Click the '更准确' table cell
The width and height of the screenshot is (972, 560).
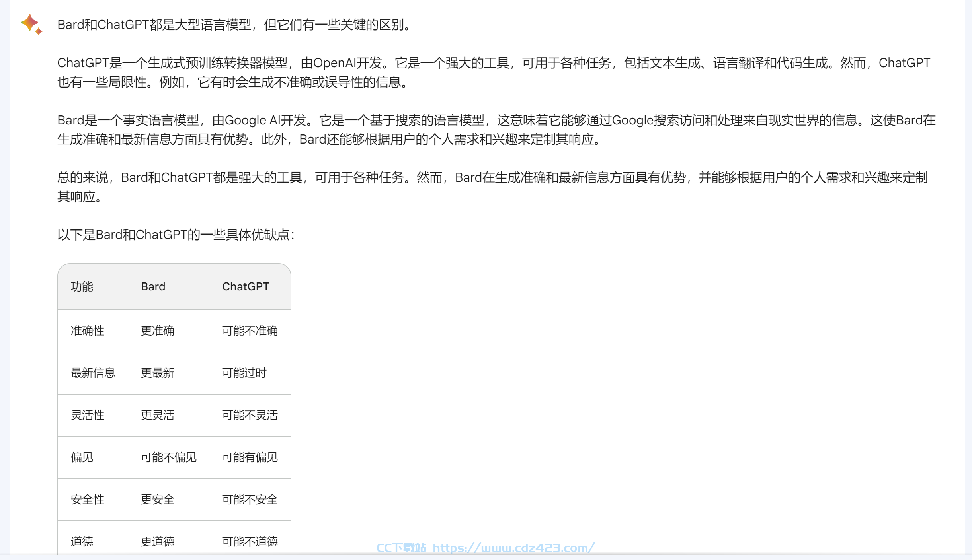click(158, 331)
